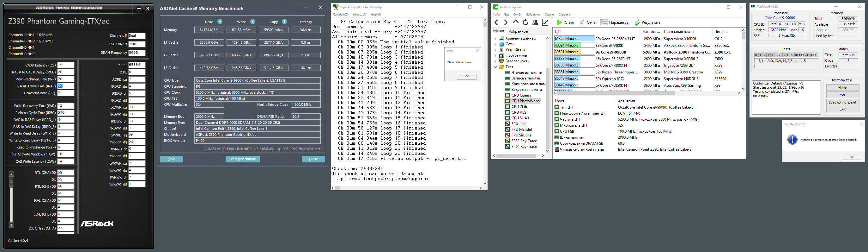Open About menu in Super PI
This screenshot has height=252, width=868.
360,15
